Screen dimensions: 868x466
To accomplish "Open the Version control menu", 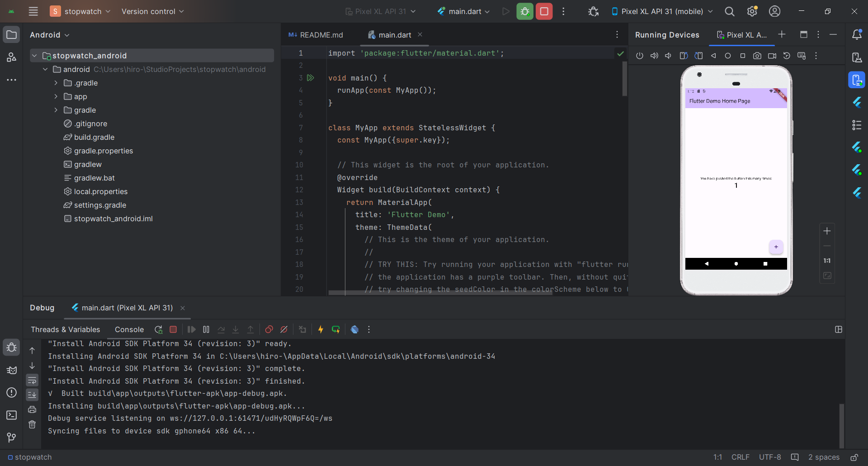I will [152, 11].
